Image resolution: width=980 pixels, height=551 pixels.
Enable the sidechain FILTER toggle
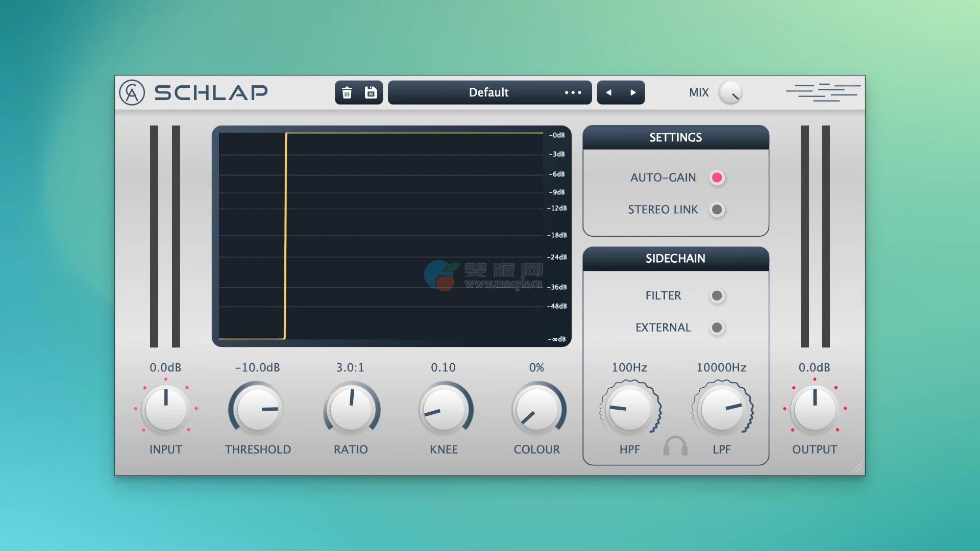point(717,296)
